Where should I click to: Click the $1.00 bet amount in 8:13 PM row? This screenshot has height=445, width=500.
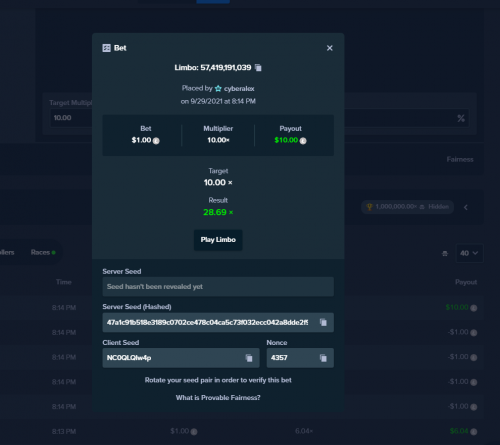point(179,431)
